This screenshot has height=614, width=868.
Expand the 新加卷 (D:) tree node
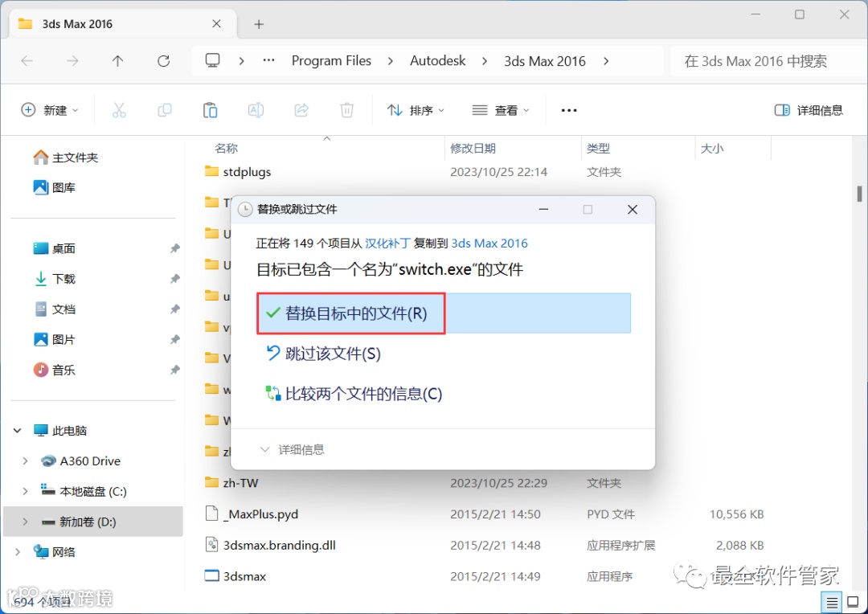coord(25,522)
